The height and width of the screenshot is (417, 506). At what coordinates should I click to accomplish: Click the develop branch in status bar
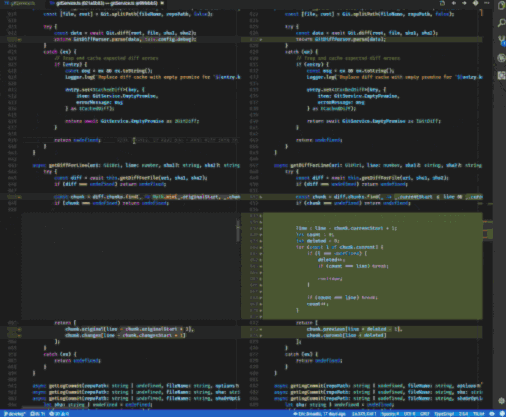click(x=15, y=414)
